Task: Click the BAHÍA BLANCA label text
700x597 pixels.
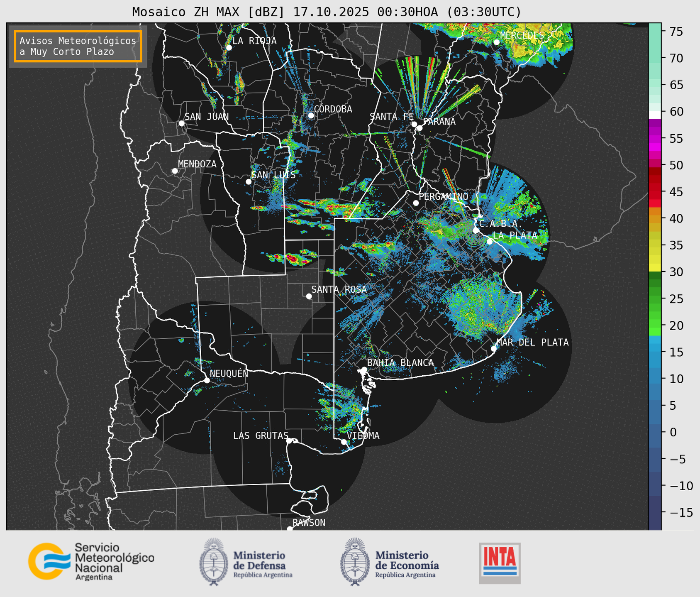Action: [x=400, y=363]
